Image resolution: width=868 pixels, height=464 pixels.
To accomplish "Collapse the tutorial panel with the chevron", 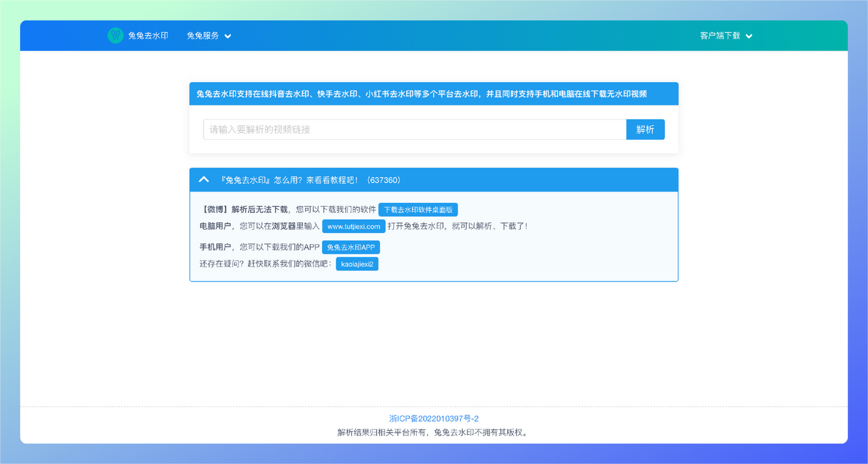I will click(204, 180).
